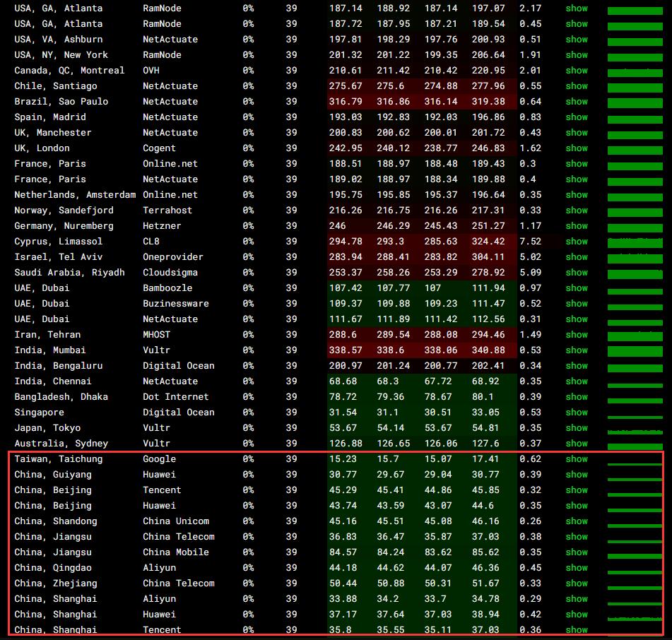Click latency graph for UAE, Dubai NetActuate
Screen dimensions: 672x640
coord(635,322)
